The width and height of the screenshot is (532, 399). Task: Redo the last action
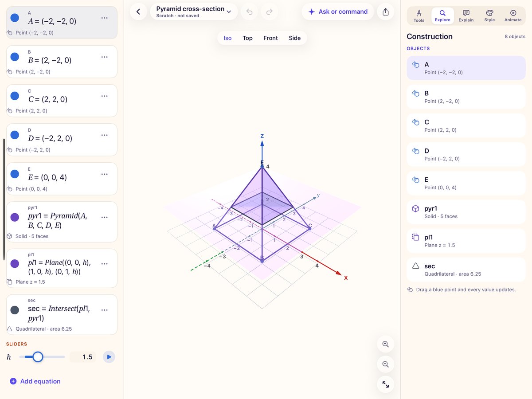click(x=269, y=12)
